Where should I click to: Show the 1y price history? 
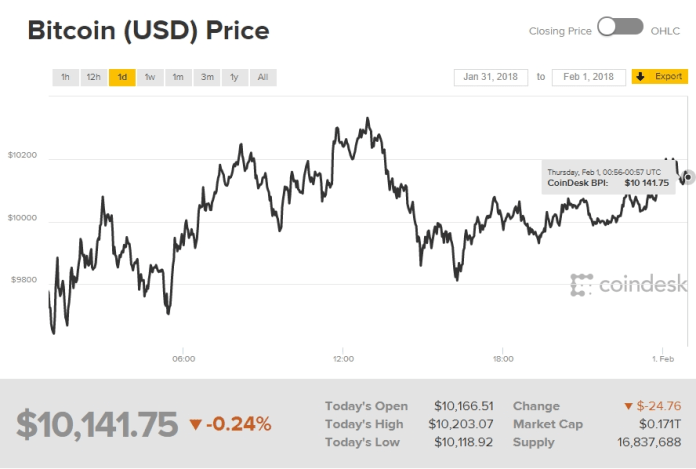234,77
